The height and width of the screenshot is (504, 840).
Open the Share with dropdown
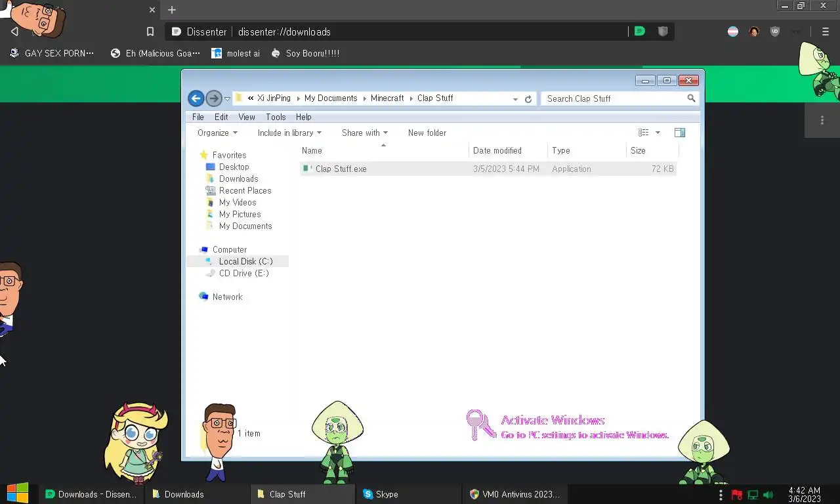pos(365,133)
